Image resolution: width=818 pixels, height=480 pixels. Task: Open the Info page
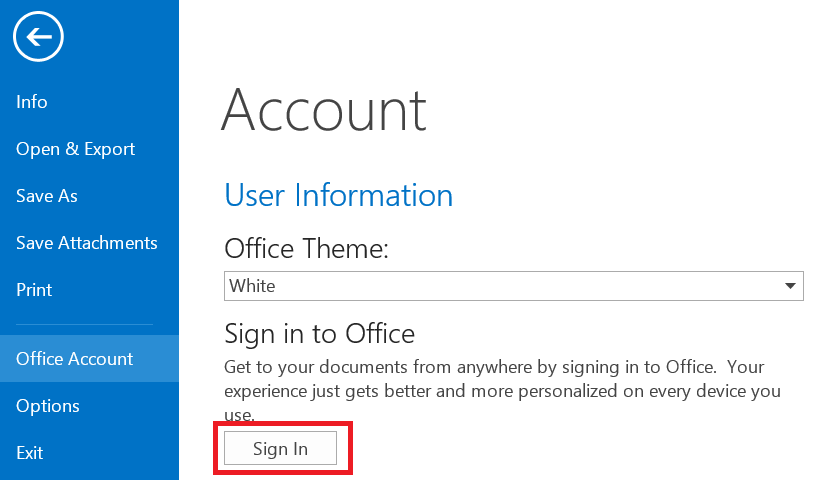32,102
